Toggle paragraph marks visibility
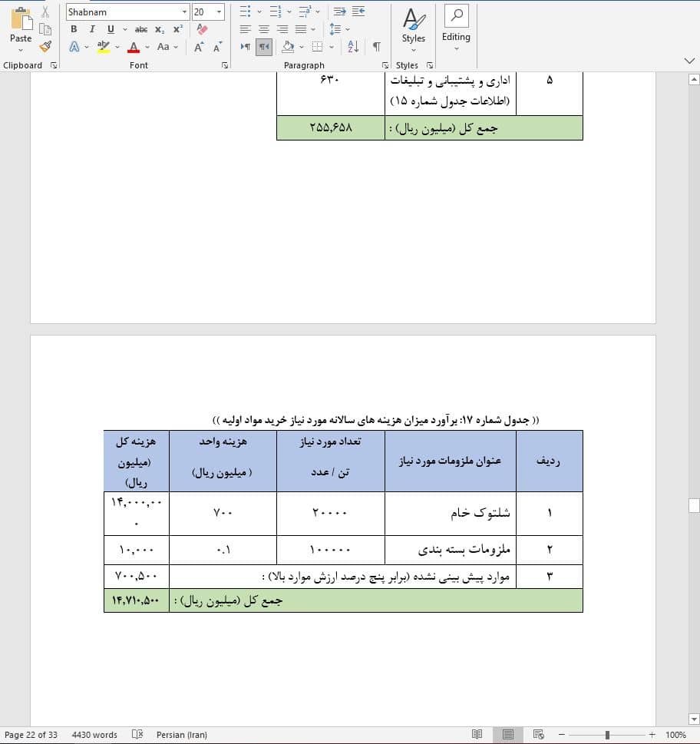The height and width of the screenshot is (744, 700). [x=375, y=47]
